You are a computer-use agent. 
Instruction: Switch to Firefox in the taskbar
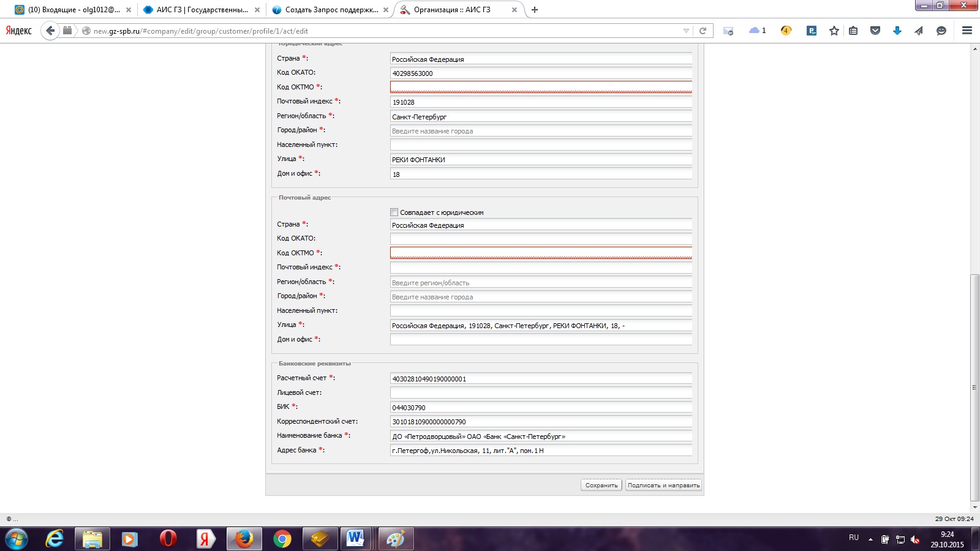click(244, 539)
